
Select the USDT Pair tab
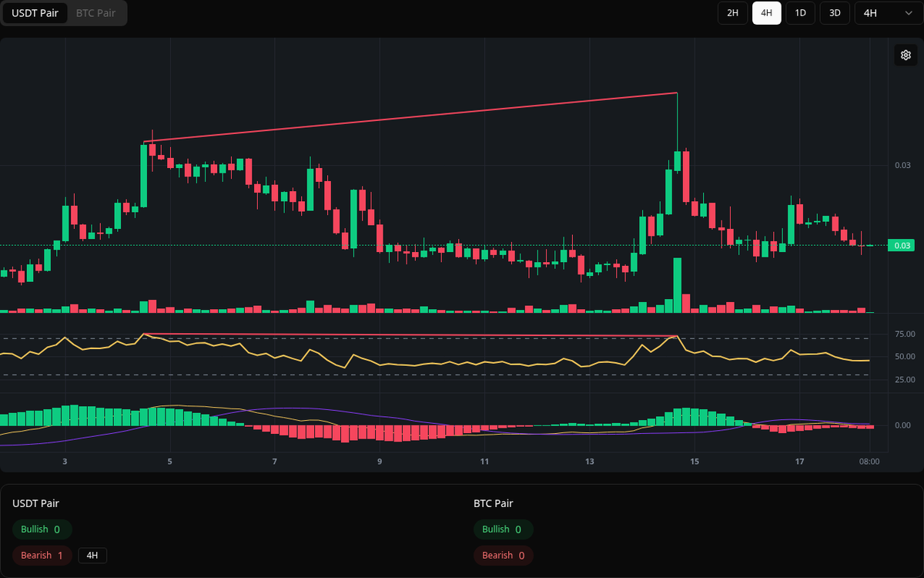point(35,13)
